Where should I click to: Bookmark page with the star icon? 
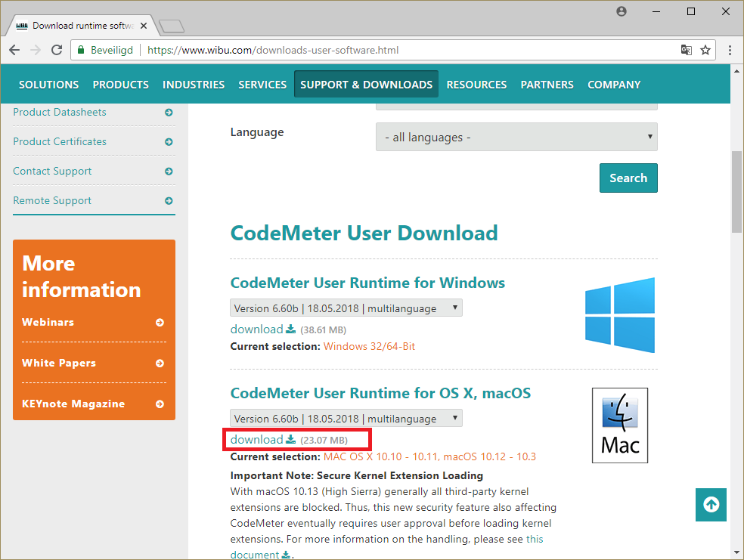pos(705,50)
